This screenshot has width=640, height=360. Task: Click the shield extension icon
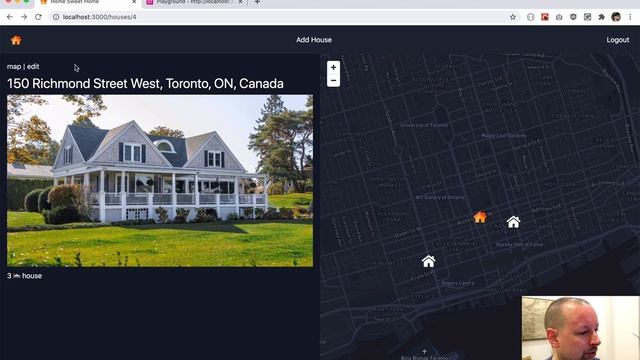tap(573, 17)
